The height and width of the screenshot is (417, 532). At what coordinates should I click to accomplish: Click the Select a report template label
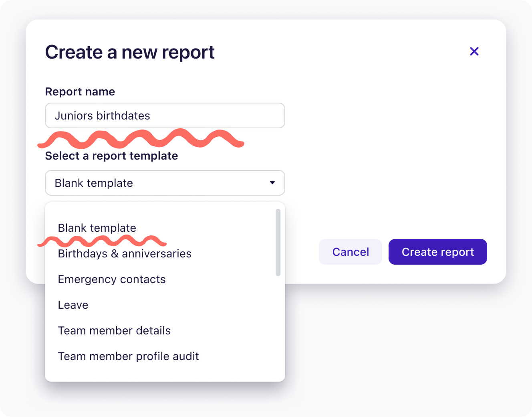pyautogui.click(x=112, y=156)
